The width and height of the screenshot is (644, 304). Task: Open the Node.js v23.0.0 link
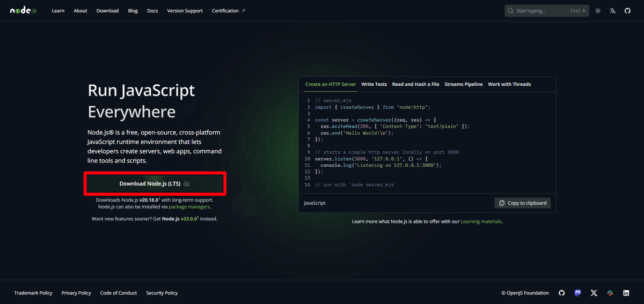click(x=180, y=219)
